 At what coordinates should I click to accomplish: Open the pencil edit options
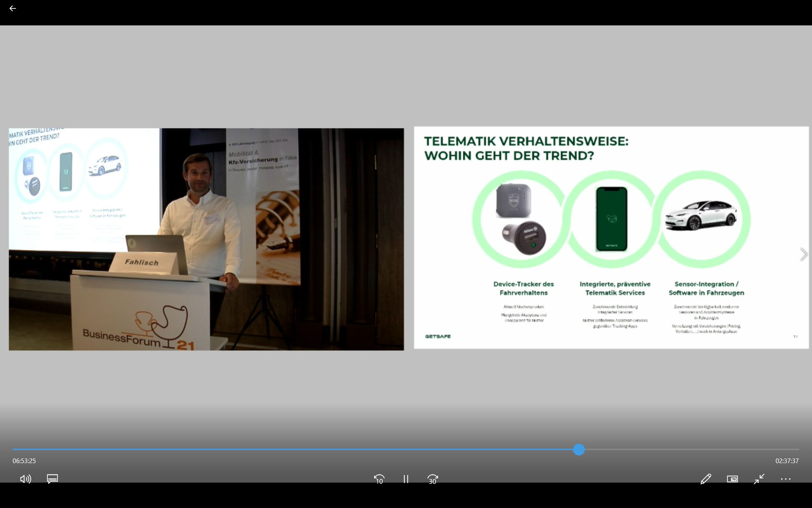coord(705,479)
